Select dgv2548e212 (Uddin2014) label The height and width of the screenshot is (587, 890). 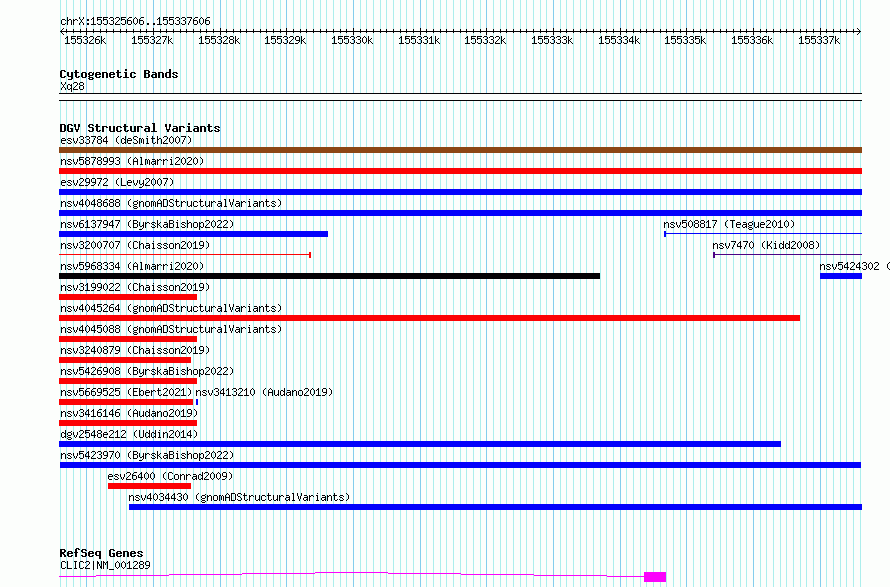click(129, 434)
